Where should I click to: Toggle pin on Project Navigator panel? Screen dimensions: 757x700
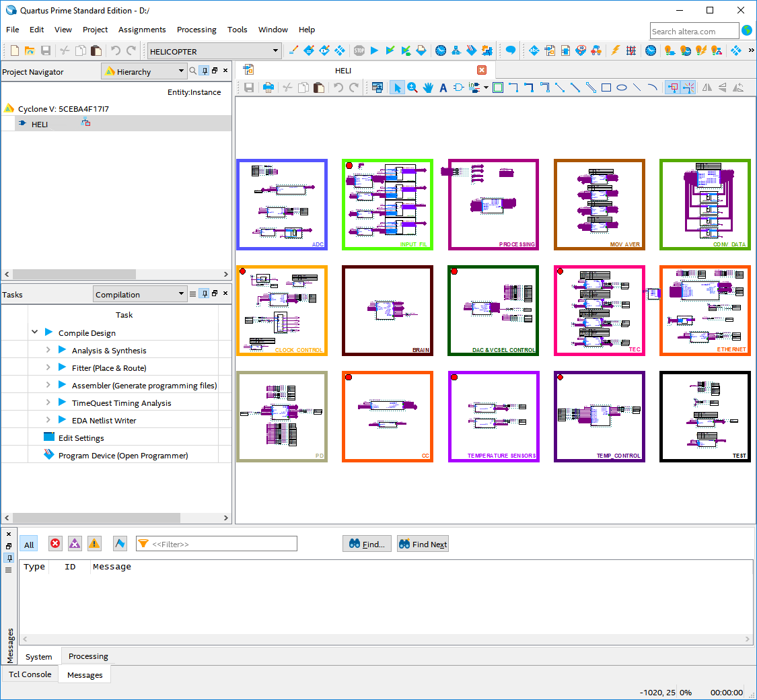[205, 71]
